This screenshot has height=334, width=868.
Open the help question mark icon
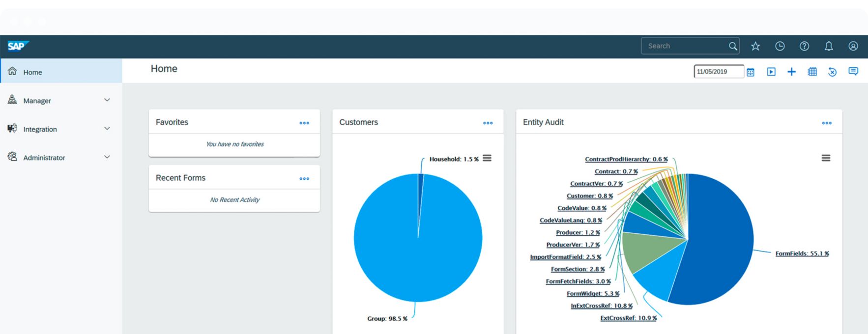(x=804, y=46)
